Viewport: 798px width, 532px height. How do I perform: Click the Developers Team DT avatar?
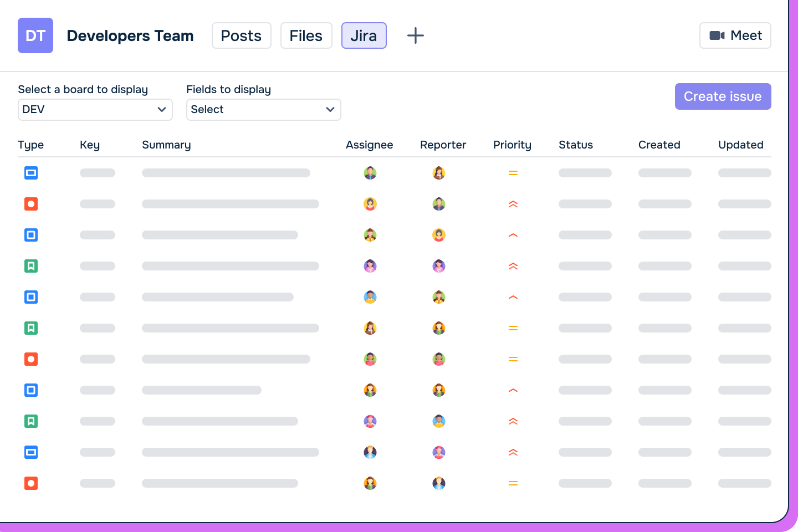tap(35, 35)
